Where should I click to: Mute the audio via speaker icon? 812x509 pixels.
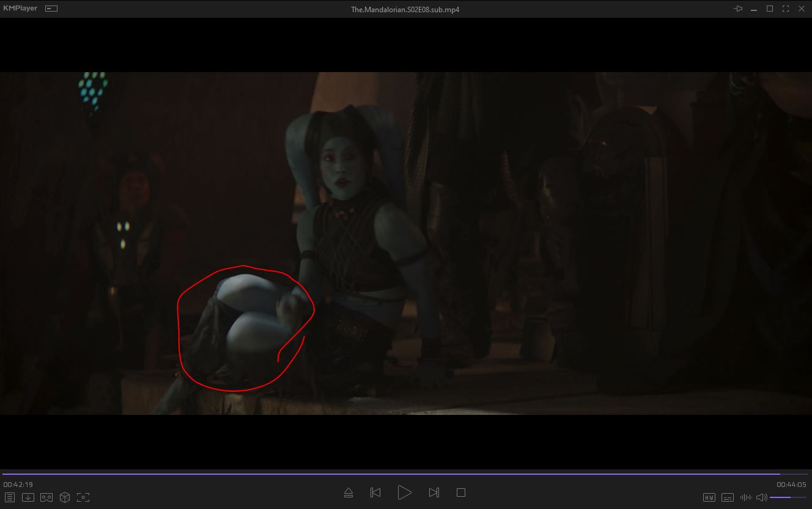point(761,497)
